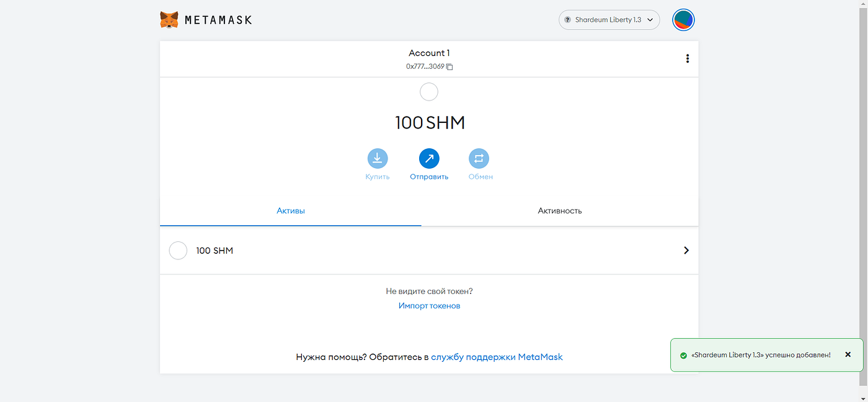Screen dimensions: 868x402
Task: Switch to the Активы tab
Action: tap(291, 211)
